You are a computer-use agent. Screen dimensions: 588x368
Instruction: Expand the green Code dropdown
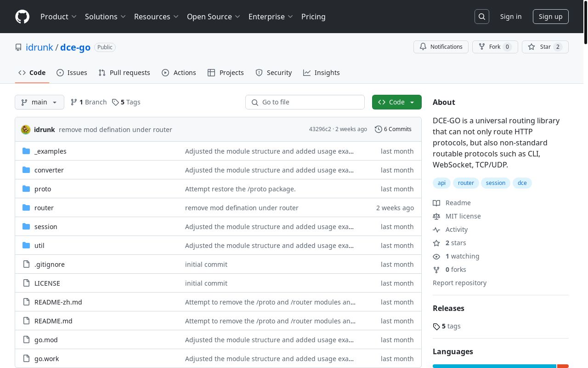coord(396,102)
